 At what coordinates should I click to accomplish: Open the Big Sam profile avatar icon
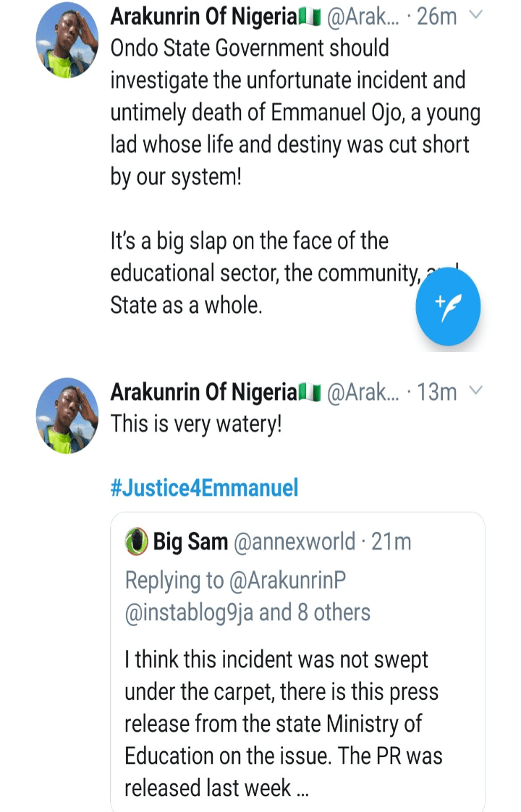pyautogui.click(x=137, y=541)
